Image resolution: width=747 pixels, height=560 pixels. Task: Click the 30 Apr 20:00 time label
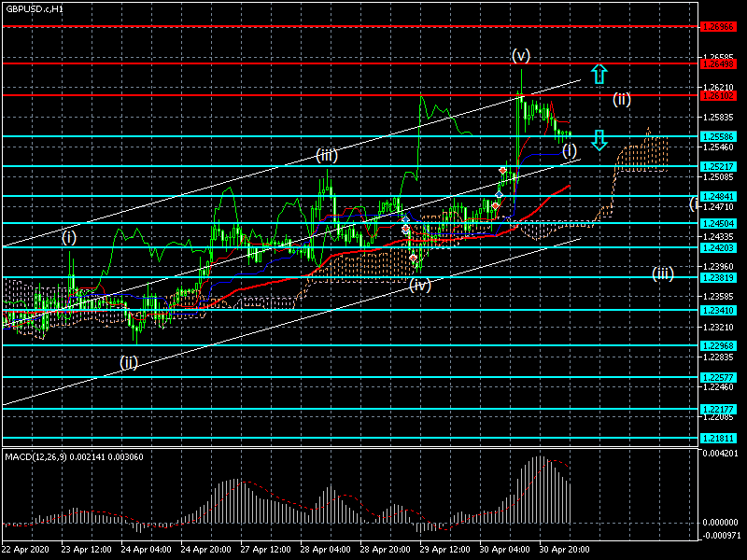pos(565,550)
